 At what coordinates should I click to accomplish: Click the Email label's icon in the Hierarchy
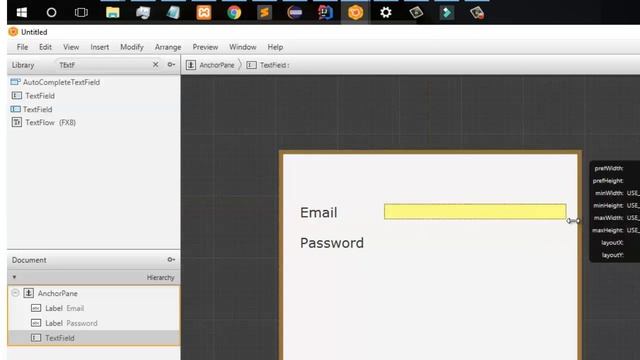(x=36, y=308)
